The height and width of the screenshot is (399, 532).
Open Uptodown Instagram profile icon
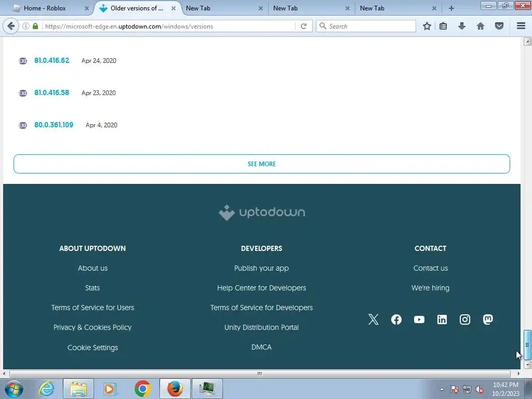[x=465, y=320]
